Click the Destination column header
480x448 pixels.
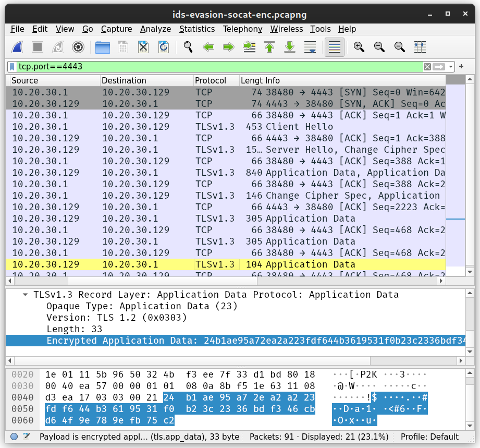[147, 81]
